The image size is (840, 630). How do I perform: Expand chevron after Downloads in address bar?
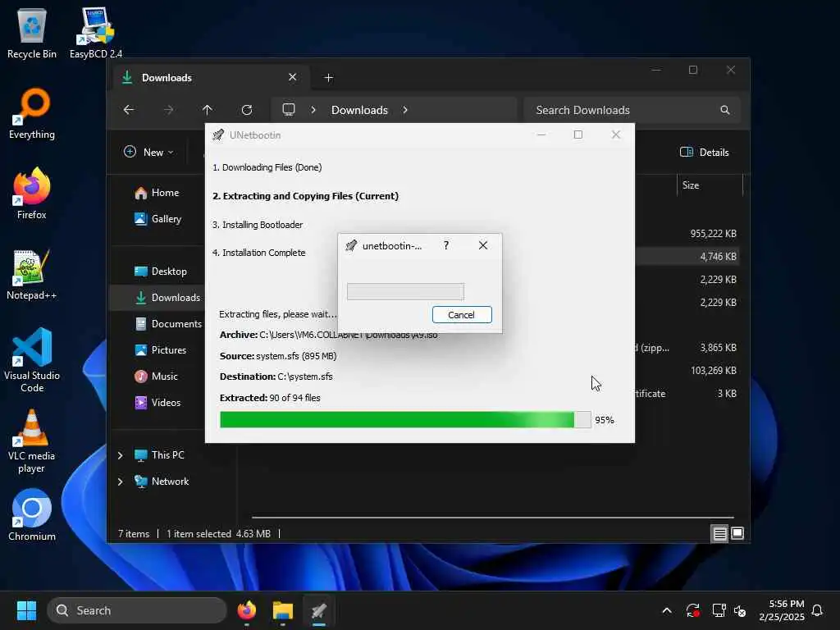[405, 110]
